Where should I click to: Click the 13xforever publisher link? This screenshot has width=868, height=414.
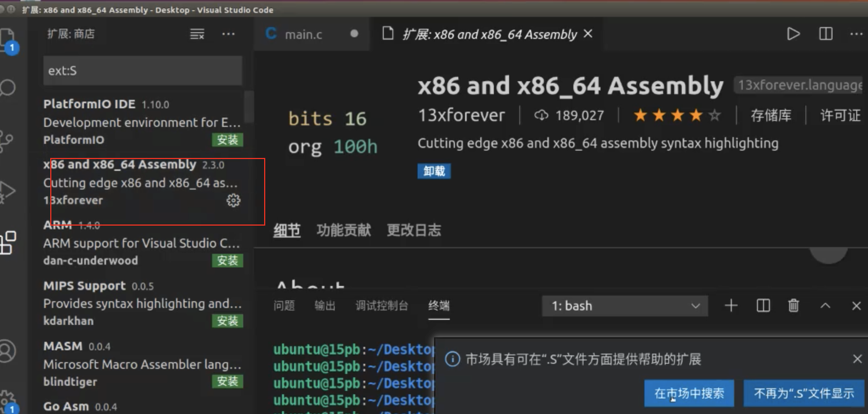point(461,116)
